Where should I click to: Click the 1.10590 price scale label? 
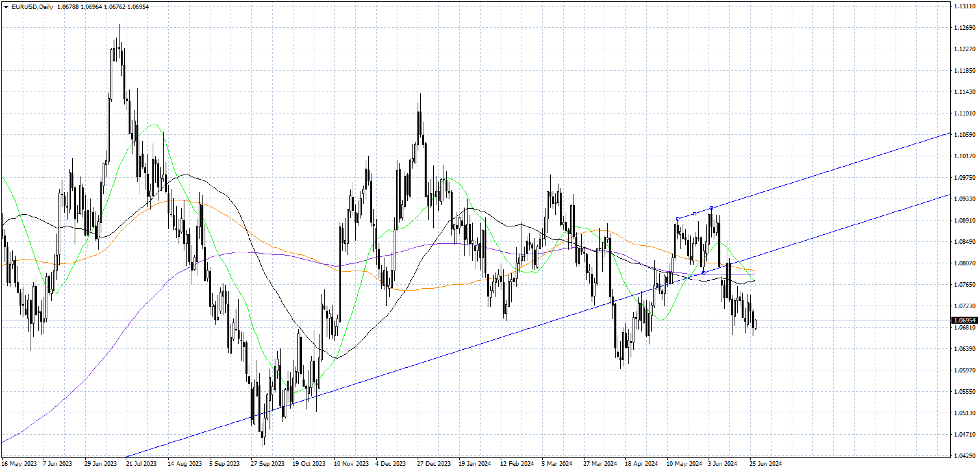965,135
